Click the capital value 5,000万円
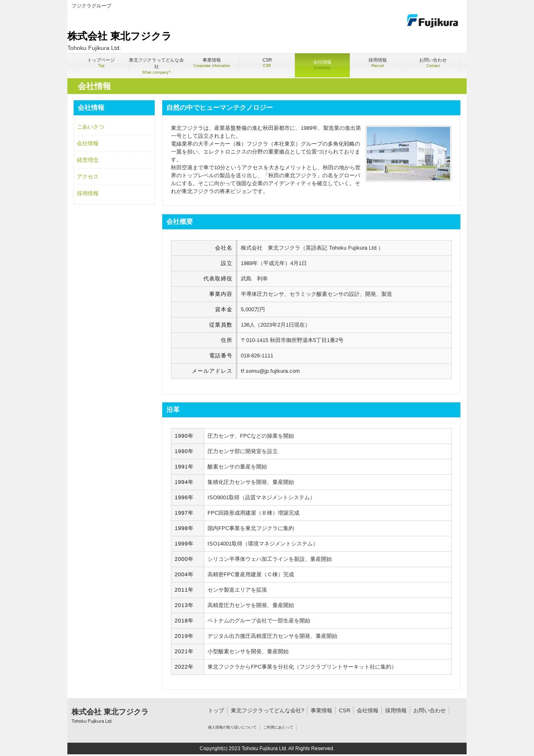Screen dimensions: 534x756 [253, 310]
